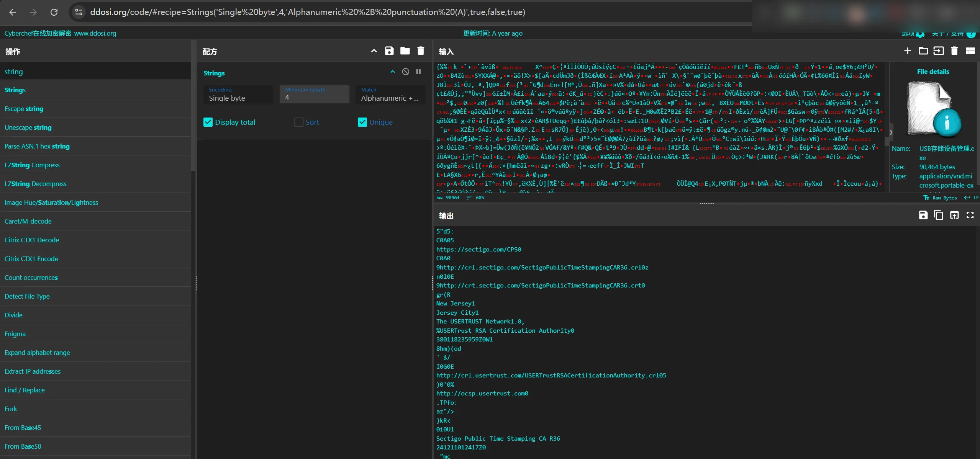Copy the raw output to clipboard
Viewport: 980px width, 459px height.
939,215
